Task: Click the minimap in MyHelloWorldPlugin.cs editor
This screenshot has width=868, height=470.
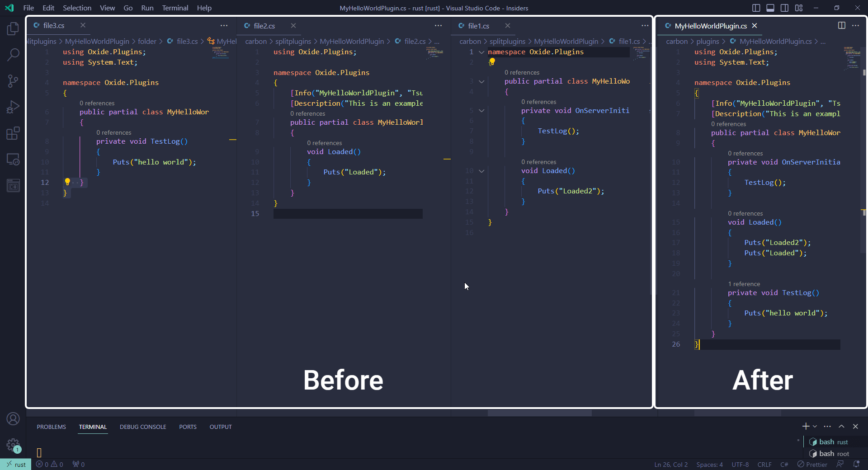Action: (852, 59)
